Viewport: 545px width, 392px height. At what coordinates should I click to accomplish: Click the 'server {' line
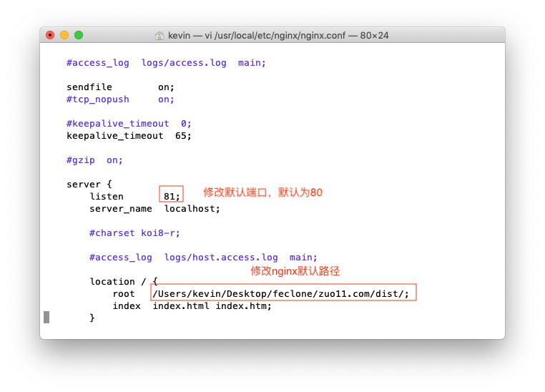(x=89, y=184)
